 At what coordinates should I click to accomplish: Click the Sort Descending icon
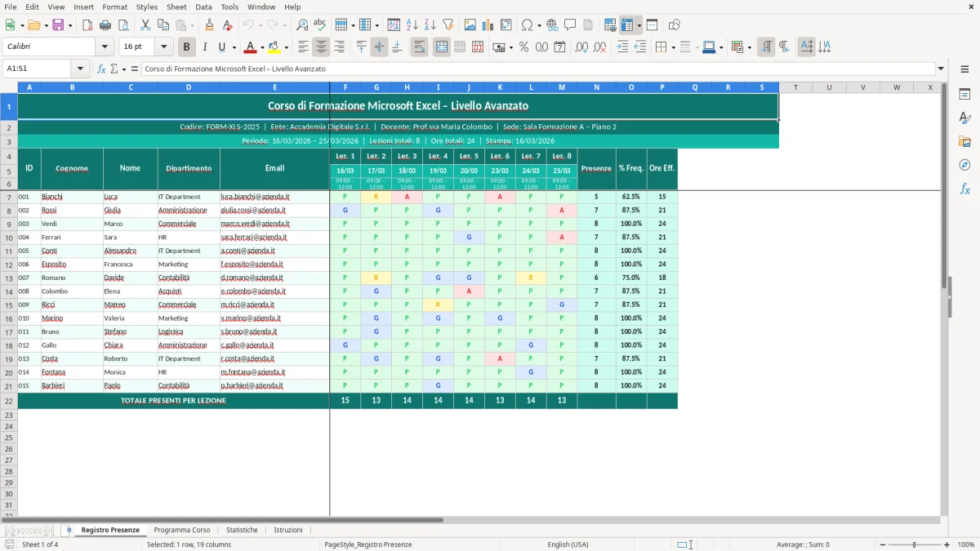click(430, 25)
